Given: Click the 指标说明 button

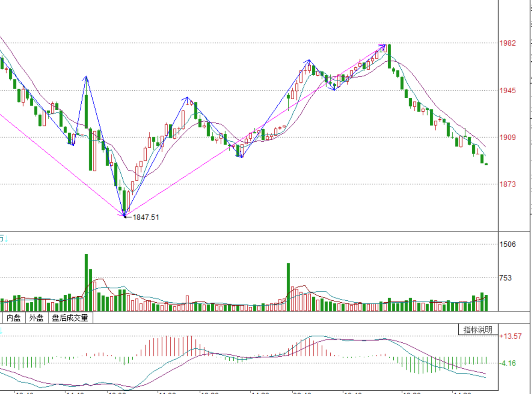Looking at the screenshot, I should tap(477, 330).
